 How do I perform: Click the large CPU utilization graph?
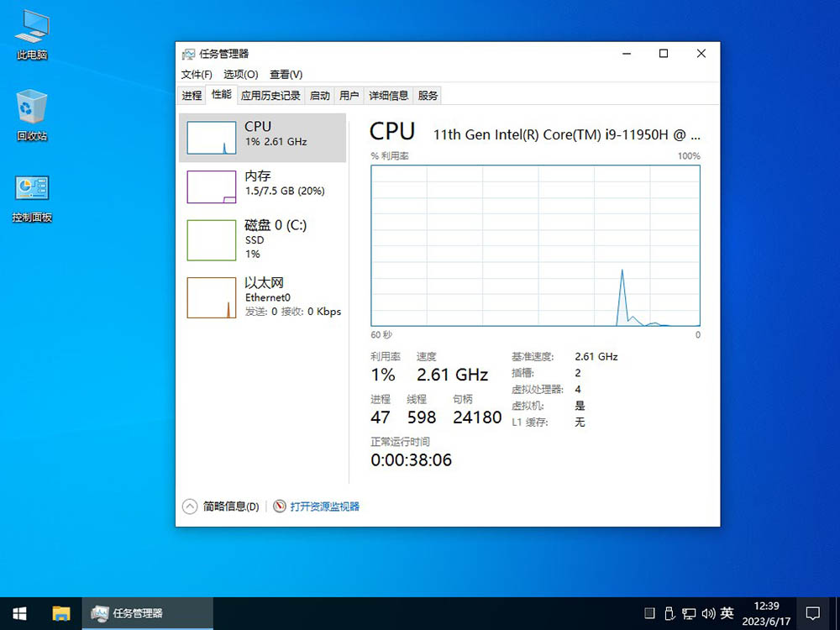tap(535, 245)
